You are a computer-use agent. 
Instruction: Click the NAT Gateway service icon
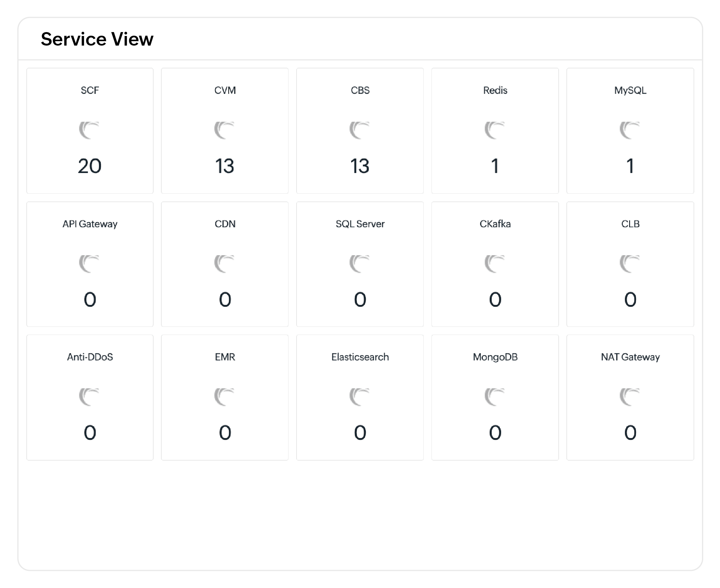629,397
